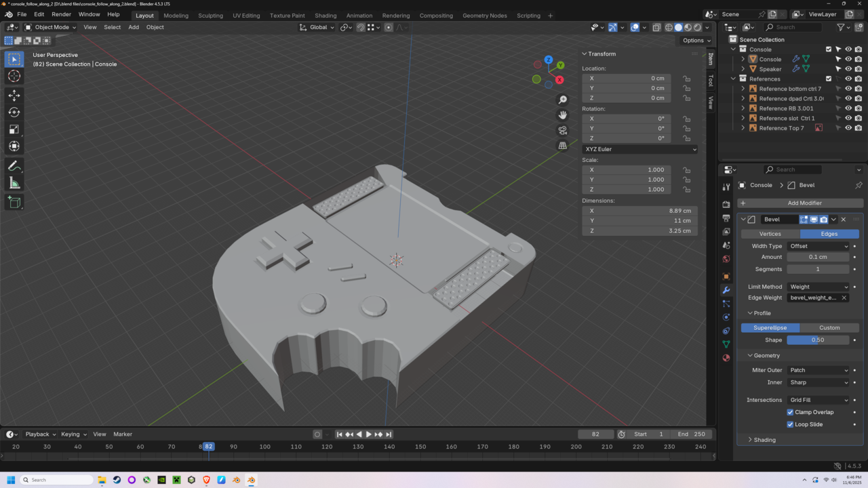Select the Move tool in toolbar

(14, 96)
